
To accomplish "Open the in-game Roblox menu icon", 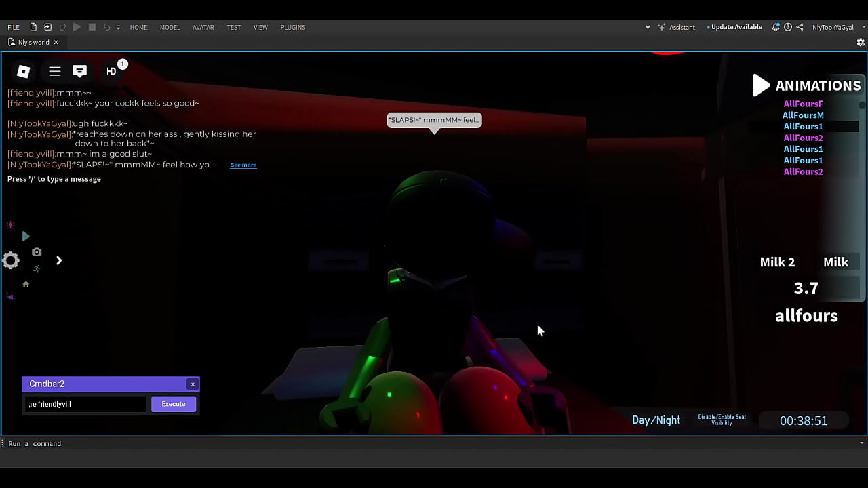I will coord(24,71).
